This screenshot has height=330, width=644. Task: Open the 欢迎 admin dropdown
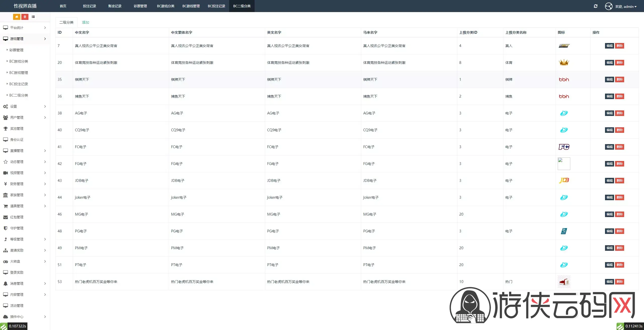coord(626,7)
